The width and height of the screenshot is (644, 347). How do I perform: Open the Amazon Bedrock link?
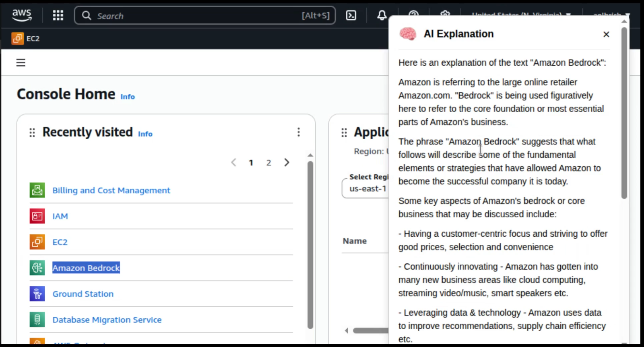tap(86, 268)
